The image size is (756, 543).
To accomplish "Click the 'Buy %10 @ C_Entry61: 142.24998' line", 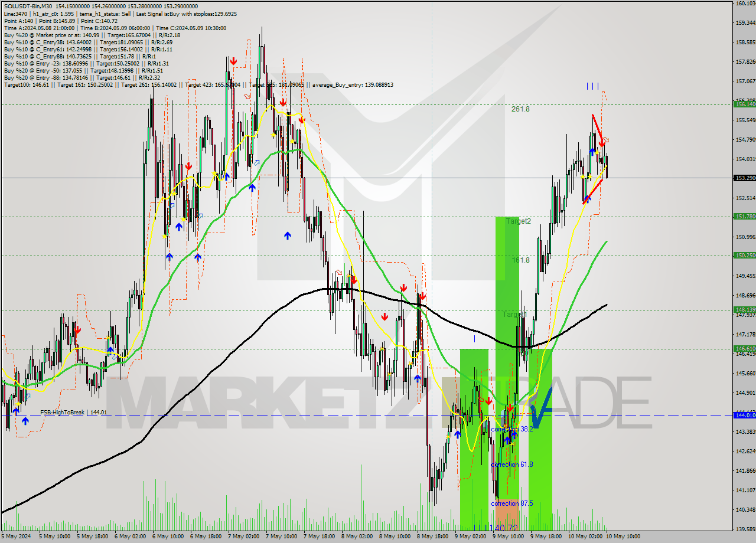I will (x=88, y=50).
